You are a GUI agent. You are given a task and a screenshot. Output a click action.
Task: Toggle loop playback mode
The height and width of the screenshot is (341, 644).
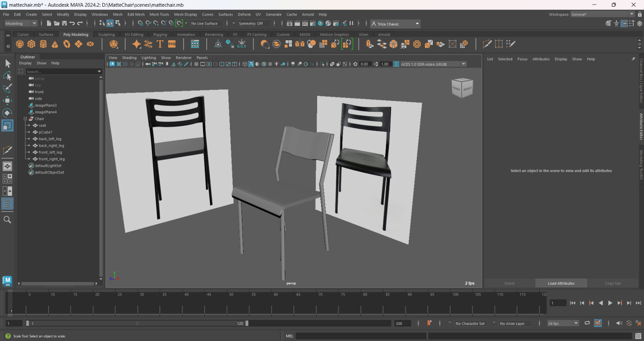tap(587, 323)
